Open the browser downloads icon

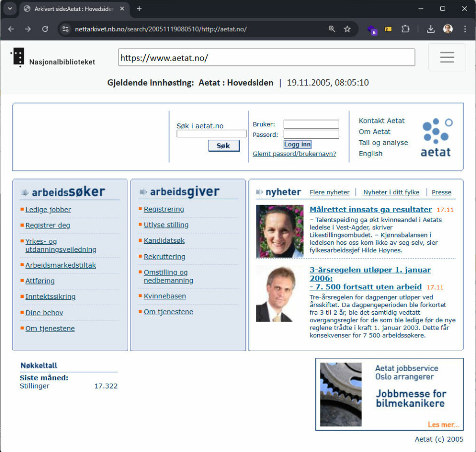tap(431, 29)
